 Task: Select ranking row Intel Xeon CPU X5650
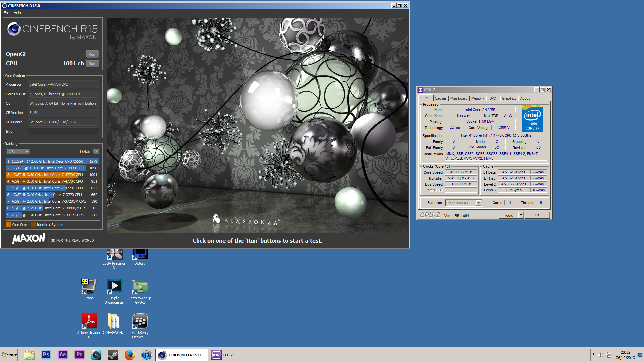(52, 161)
